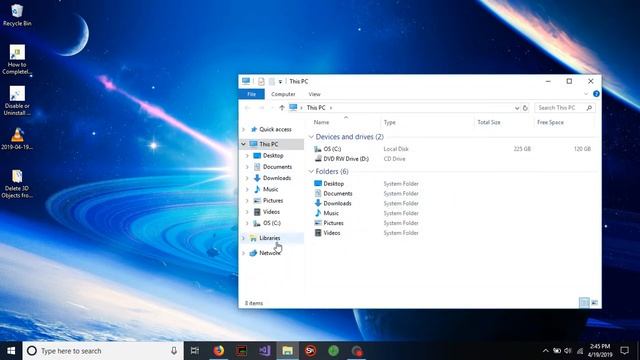Go forward with the Forward arrow

point(261,108)
